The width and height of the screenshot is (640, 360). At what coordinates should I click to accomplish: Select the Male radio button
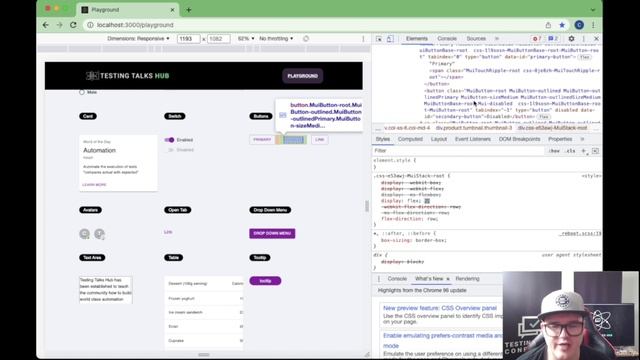pos(82,92)
